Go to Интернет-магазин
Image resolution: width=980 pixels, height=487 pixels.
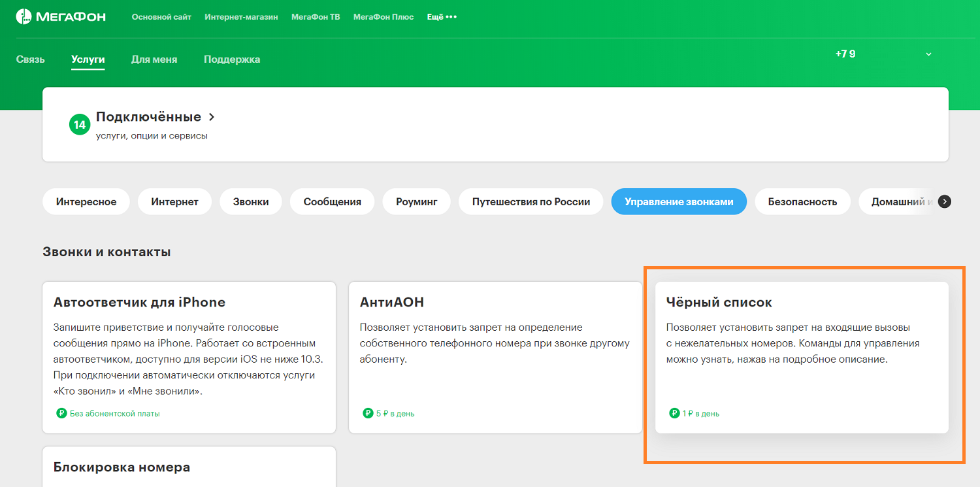point(241,17)
